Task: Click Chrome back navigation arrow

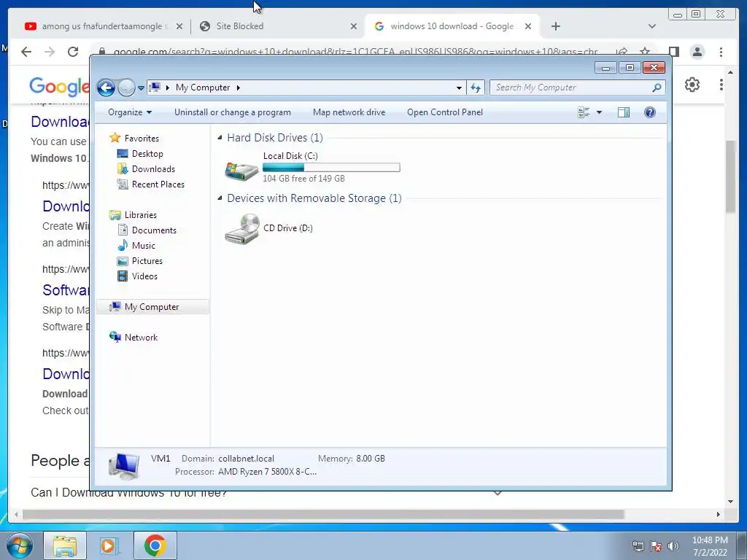Action: (26, 52)
